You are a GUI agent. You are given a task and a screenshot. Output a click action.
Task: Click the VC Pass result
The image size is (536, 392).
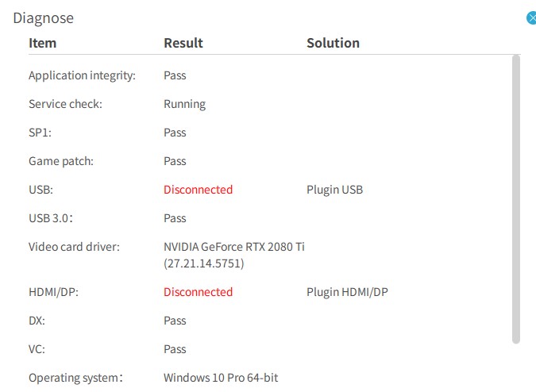[x=175, y=349]
